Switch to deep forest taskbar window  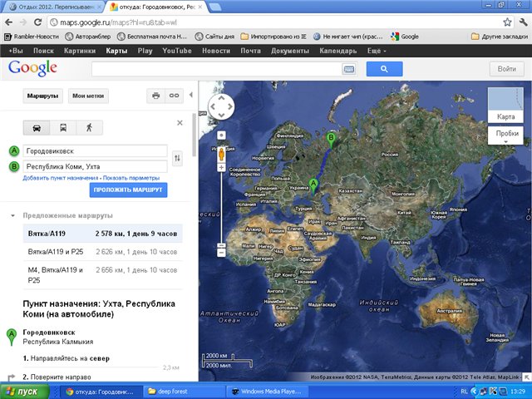(x=183, y=392)
